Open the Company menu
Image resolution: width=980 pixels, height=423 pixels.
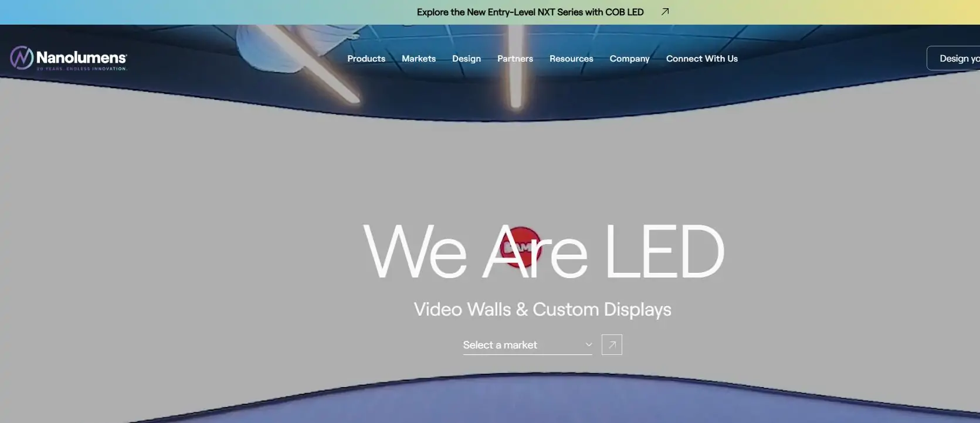[629, 59]
